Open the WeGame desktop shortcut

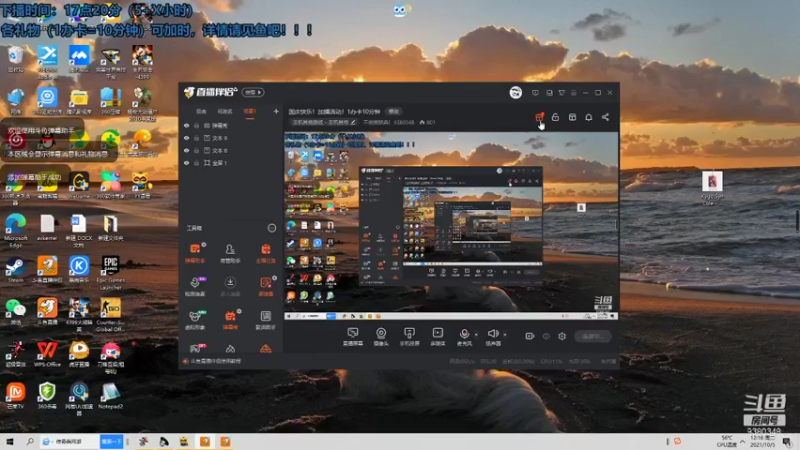click(x=79, y=186)
